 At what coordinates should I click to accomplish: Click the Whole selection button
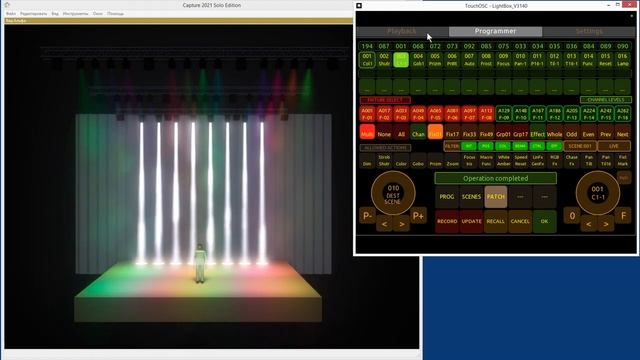(x=554, y=132)
